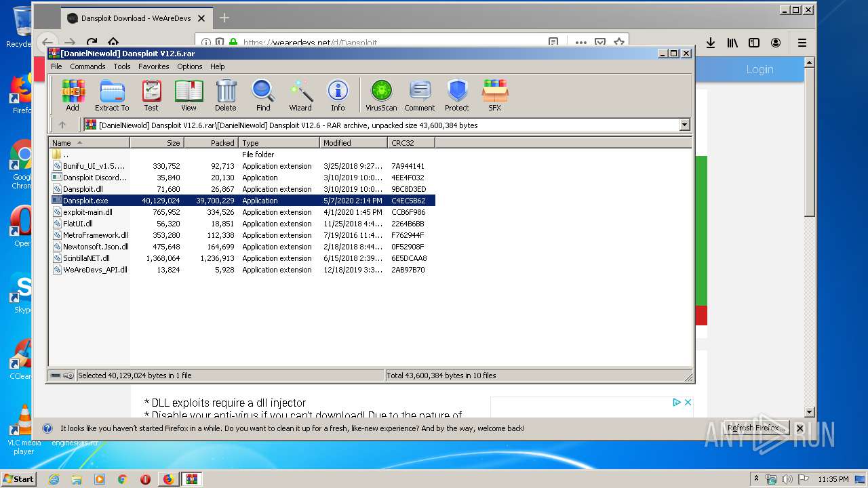
Task: Click the 11:35 PM clock in the taskbar
Action: 833,479
